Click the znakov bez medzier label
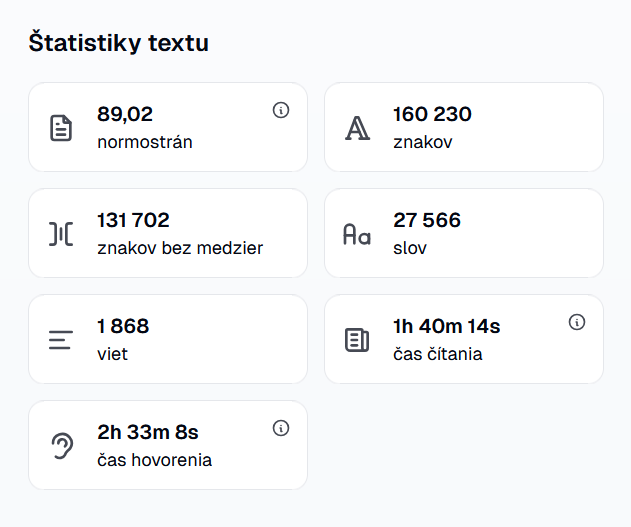Viewport: 631px width, 527px height. pyautogui.click(x=180, y=248)
